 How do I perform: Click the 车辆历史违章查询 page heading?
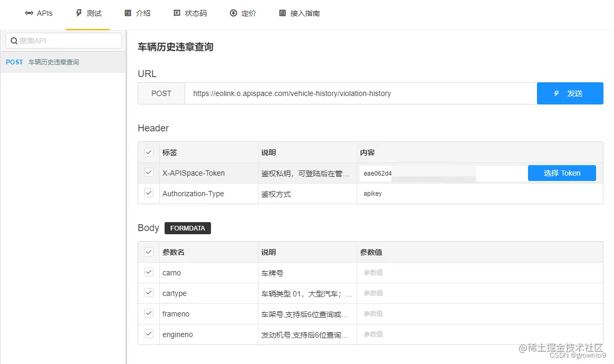176,47
